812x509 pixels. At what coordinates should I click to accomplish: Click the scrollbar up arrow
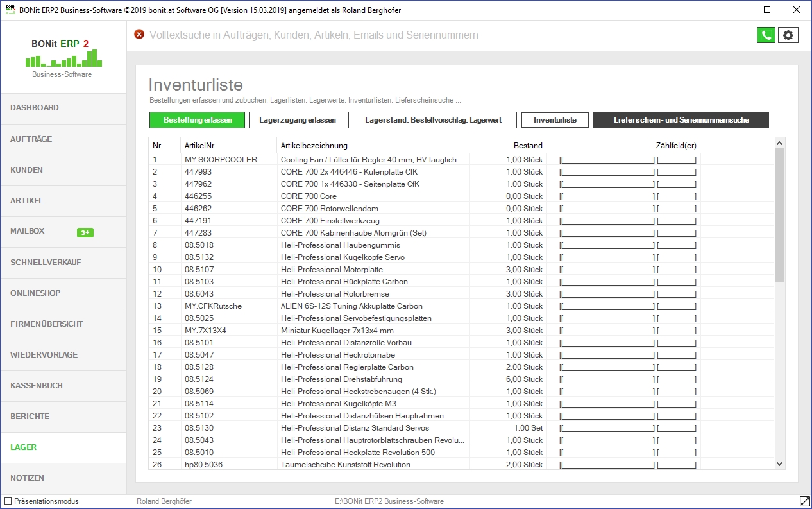(779, 143)
